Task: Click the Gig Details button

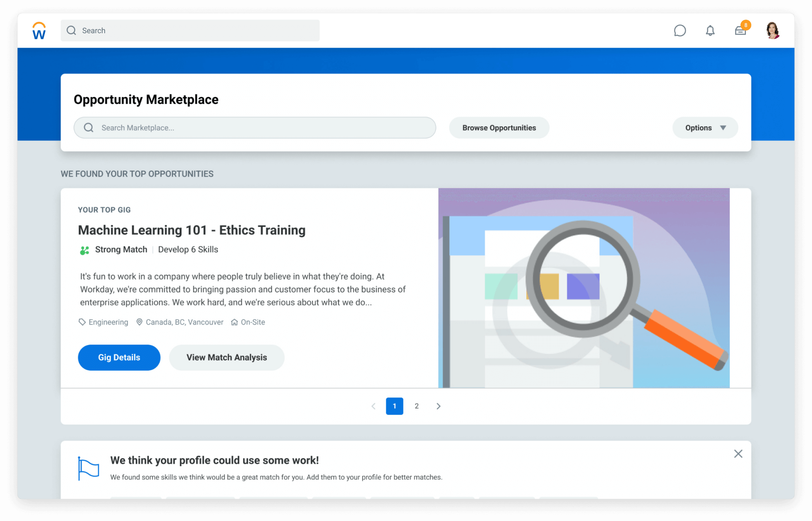Action: [119, 357]
